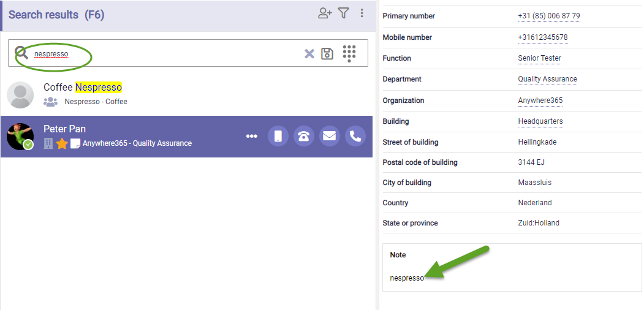Send email to Peter Pan icon

(330, 136)
